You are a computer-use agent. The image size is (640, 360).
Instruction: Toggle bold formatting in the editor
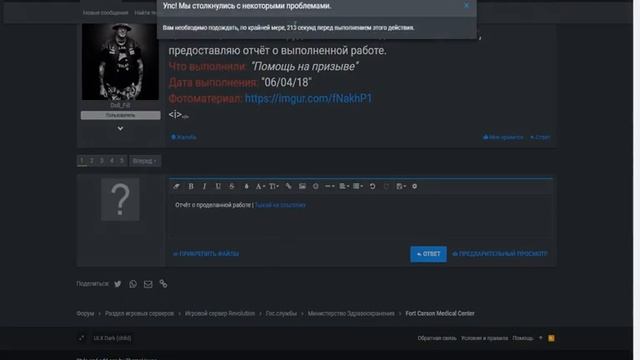191,186
